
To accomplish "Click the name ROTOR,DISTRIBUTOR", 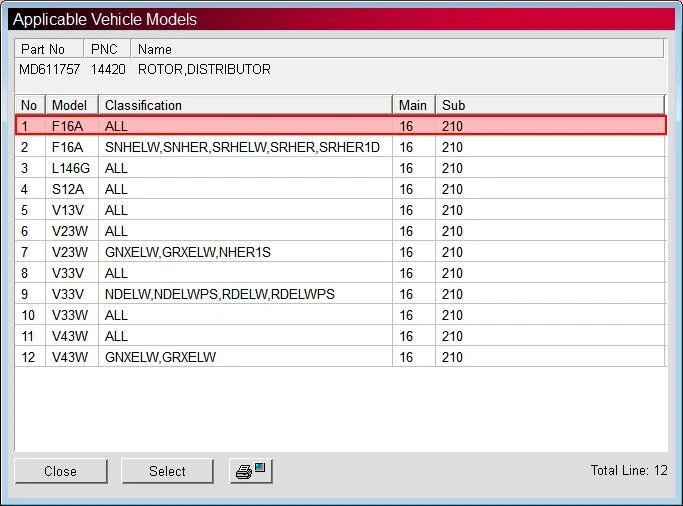I will coord(204,69).
